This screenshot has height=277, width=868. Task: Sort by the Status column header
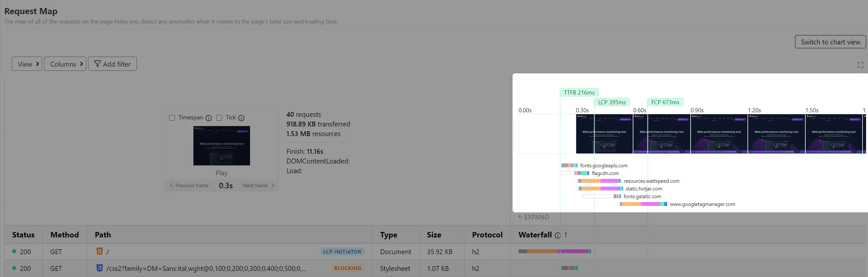[23, 235]
